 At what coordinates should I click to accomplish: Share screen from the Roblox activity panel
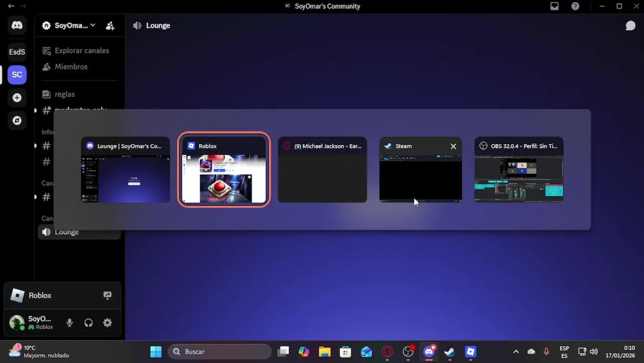pos(107,295)
